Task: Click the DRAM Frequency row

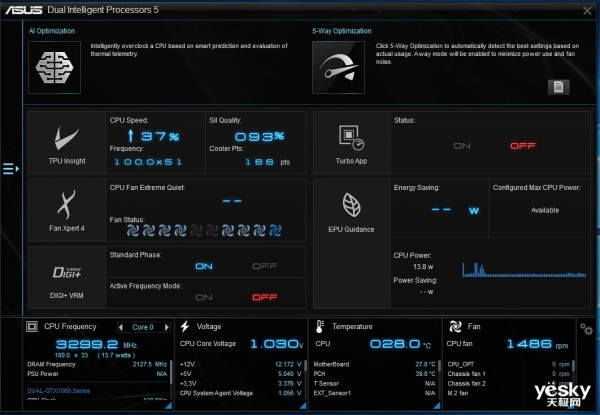Action: (x=97, y=364)
